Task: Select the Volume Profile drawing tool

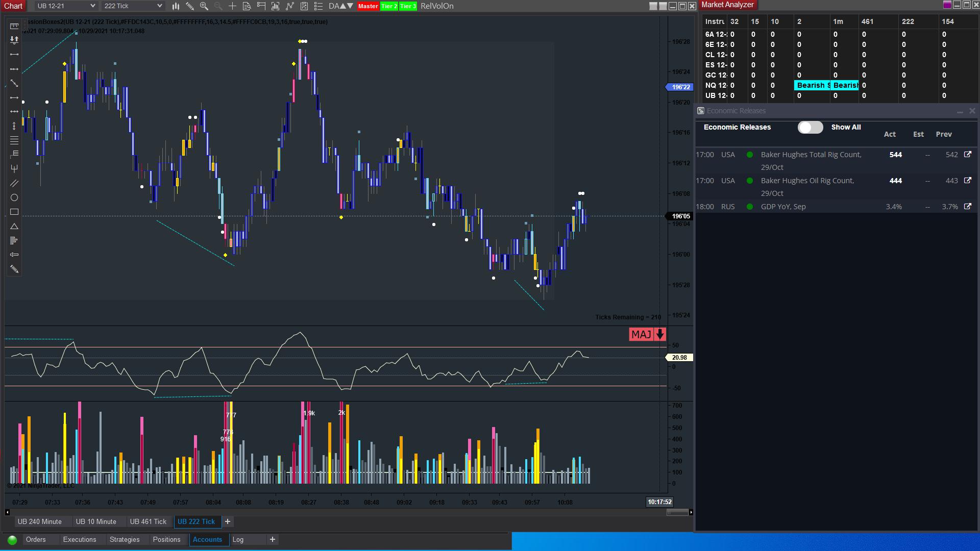Action: [14, 240]
